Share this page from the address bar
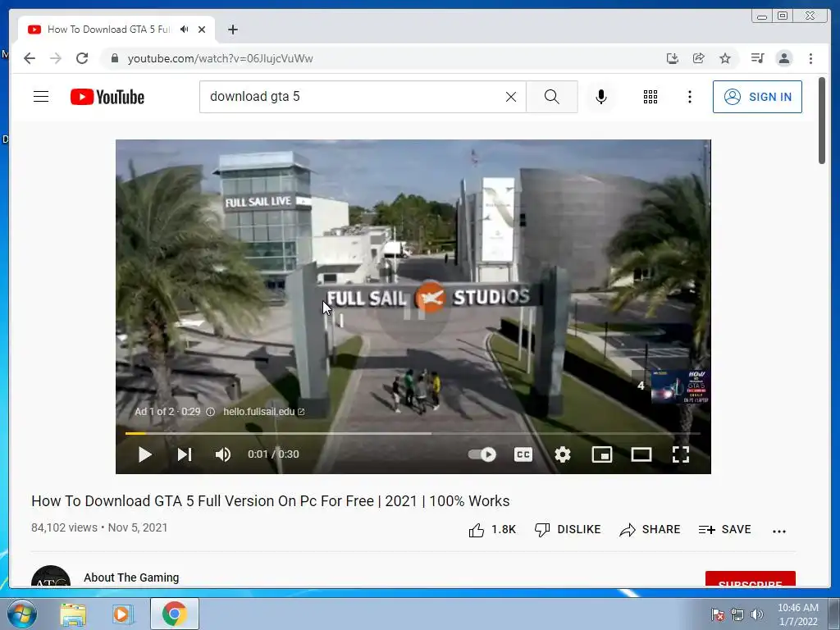 [x=699, y=58]
